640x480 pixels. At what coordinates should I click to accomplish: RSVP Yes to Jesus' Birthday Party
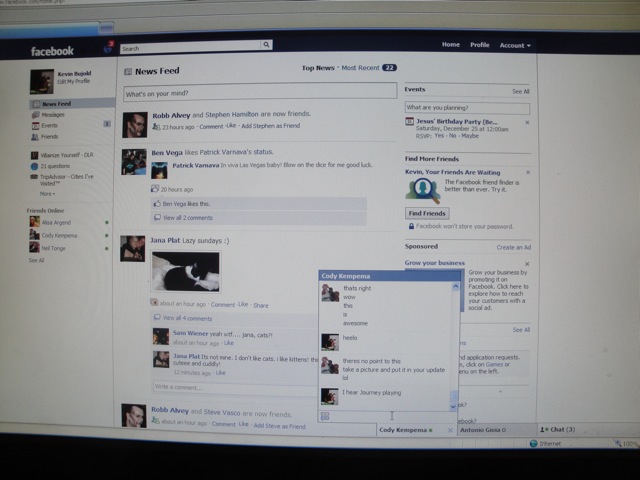click(x=439, y=136)
